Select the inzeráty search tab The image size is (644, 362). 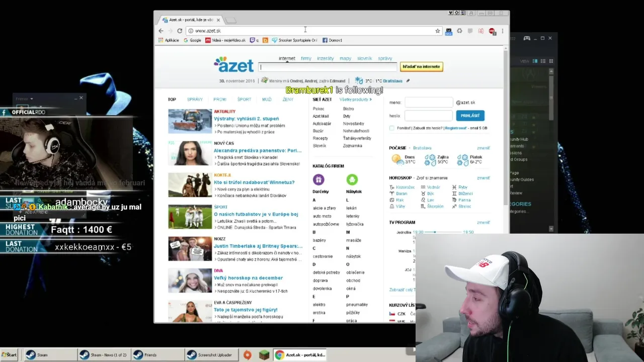coord(325,58)
